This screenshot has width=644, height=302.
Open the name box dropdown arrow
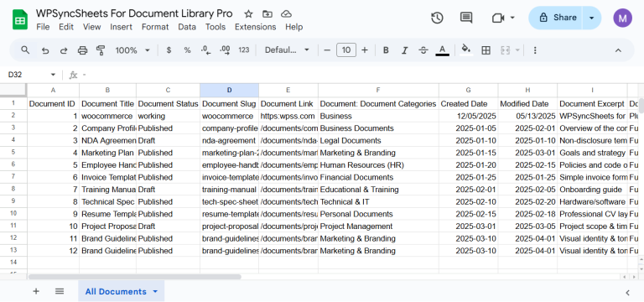point(53,75)
